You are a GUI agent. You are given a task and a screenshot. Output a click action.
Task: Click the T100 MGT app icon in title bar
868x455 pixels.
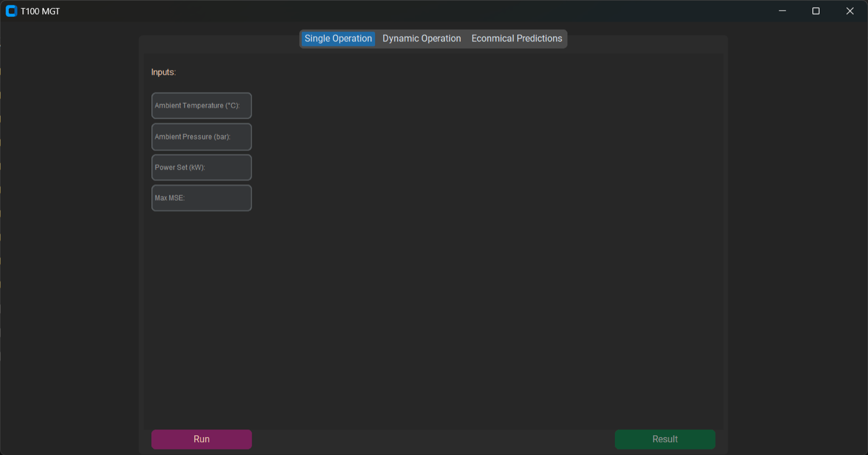[11, 11]
